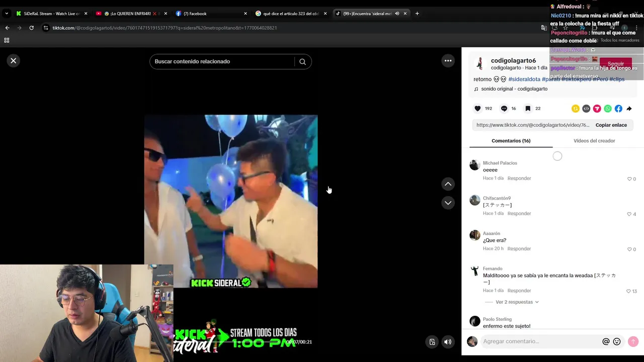Open the three-dots more options menu
The width and height of the screenshot is (644, 362).
click(x=448, y=61)
